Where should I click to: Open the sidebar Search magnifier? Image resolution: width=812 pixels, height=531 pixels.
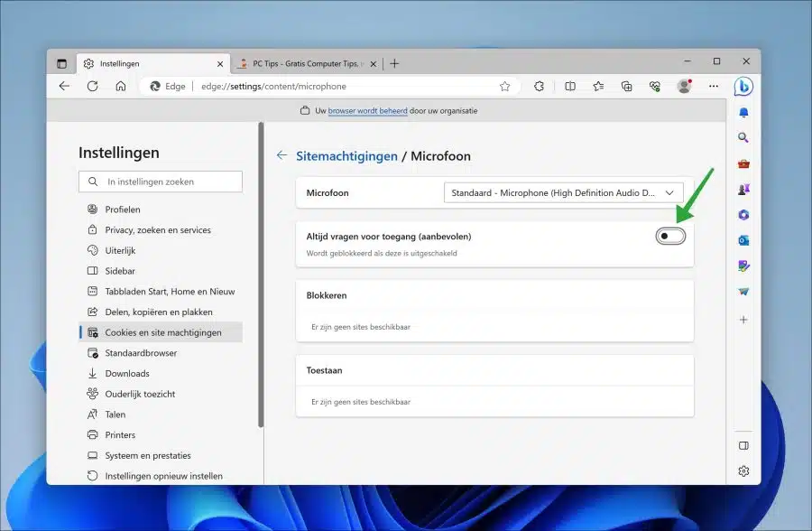[743, 137]
